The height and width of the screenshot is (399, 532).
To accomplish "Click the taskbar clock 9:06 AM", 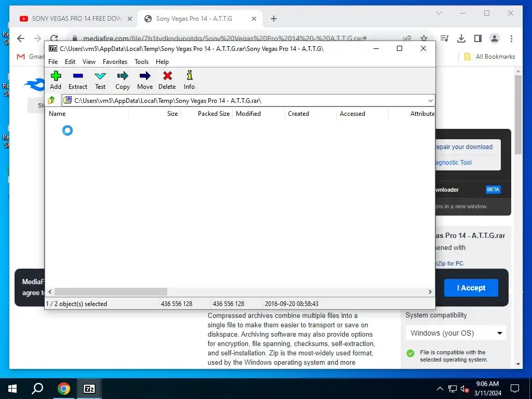I will pos(487,389).
